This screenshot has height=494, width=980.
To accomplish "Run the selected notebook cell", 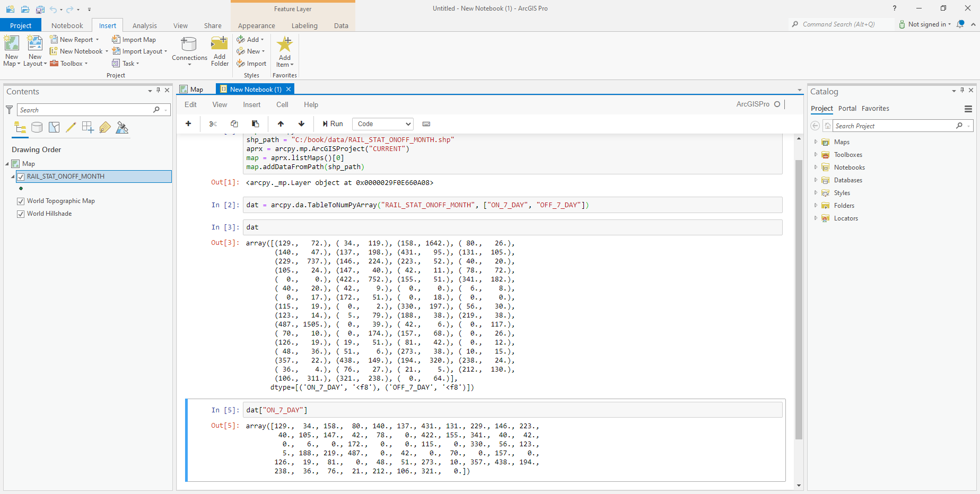I will (x=332, y=124).
